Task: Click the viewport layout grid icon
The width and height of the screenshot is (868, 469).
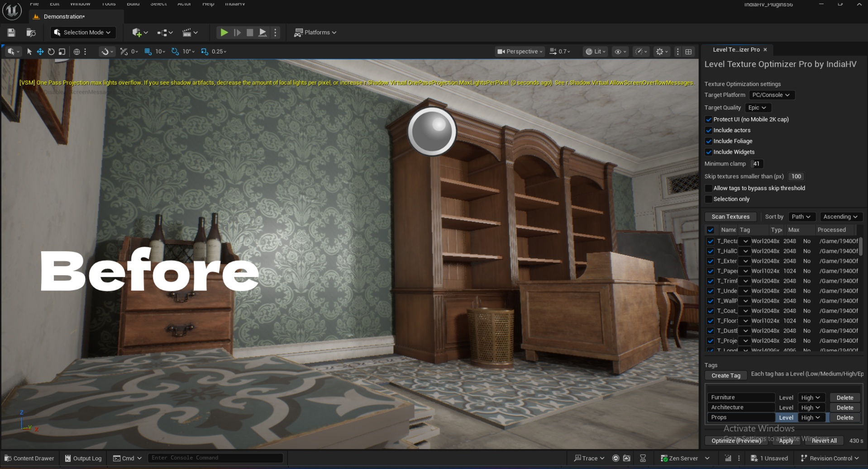Action: tap(689, 52)
